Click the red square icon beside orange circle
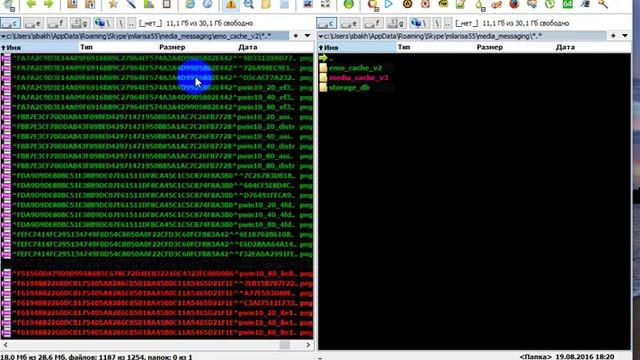The image size is (640, 360). 425,4
